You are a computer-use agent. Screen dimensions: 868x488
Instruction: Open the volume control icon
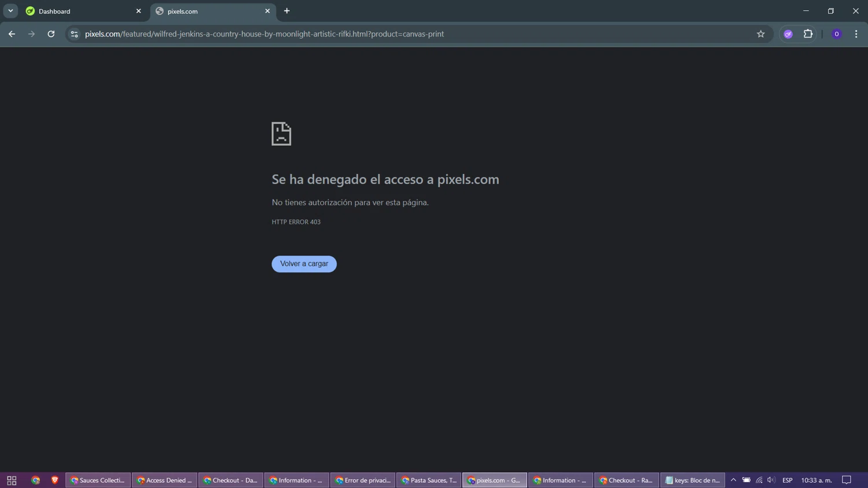pyautogui.click(x=771, y=480)
